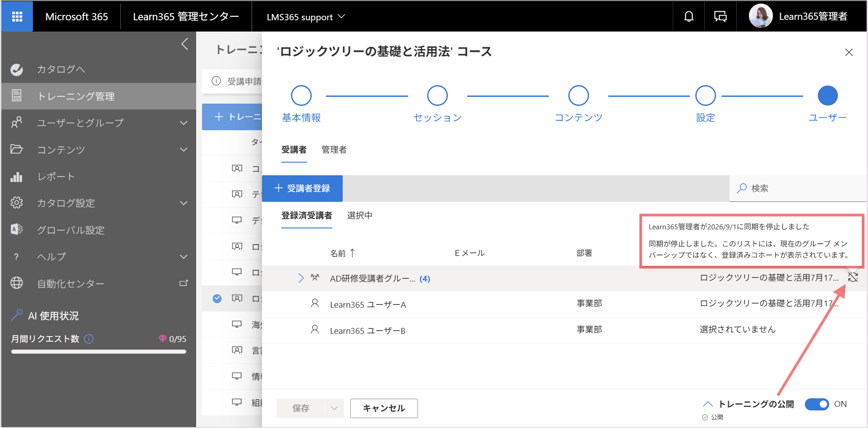The width and height of the screenshot is (868, 428).
Task: Click the person icon for Learn365 ユーザーA
Action: (x=315, y=303)
